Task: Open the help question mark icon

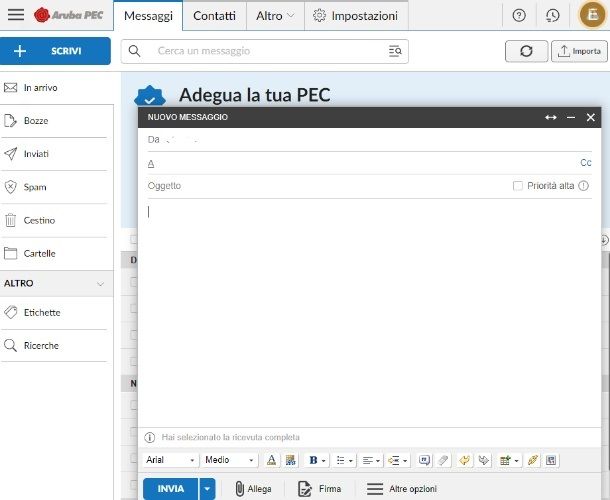Action: [519, 16]
